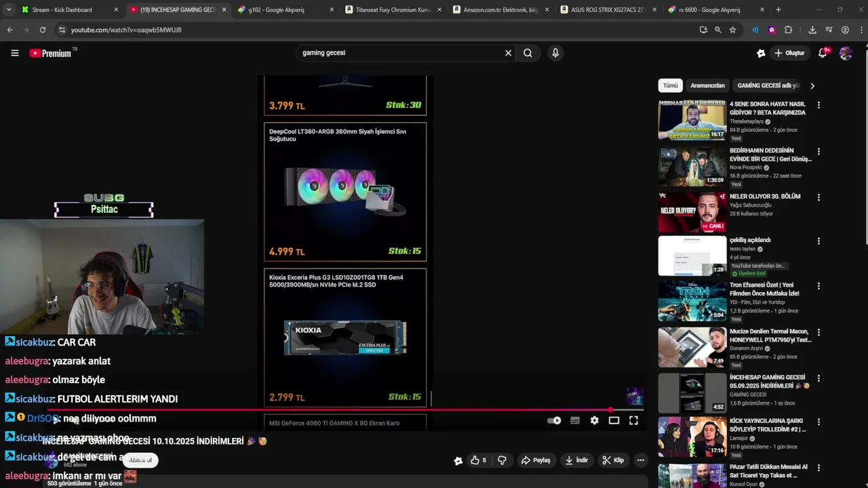Open options for çekiliş açıklandı video
868x488 pixels.
point(818,241)
